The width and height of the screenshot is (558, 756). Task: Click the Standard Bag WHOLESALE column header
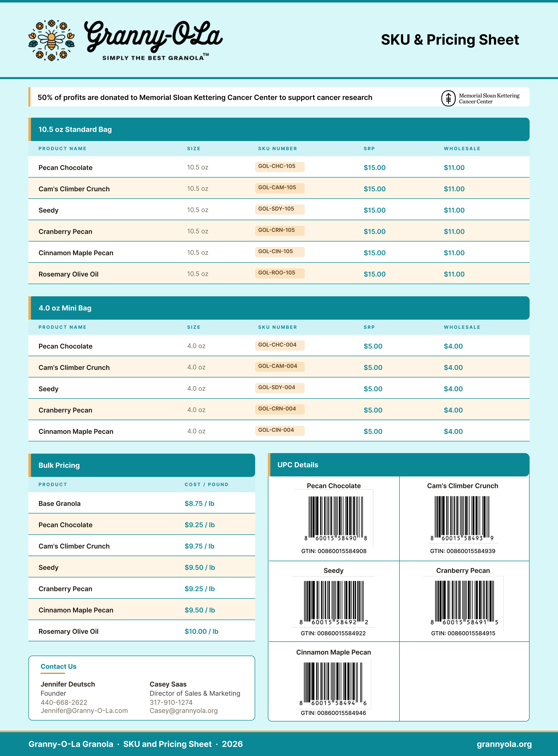(x=462, y=149)
